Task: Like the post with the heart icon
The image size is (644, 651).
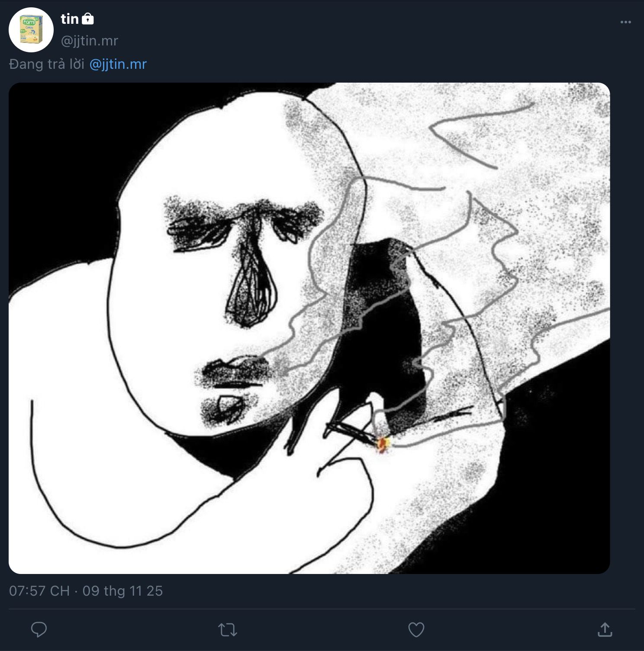Action: [416, 630]
